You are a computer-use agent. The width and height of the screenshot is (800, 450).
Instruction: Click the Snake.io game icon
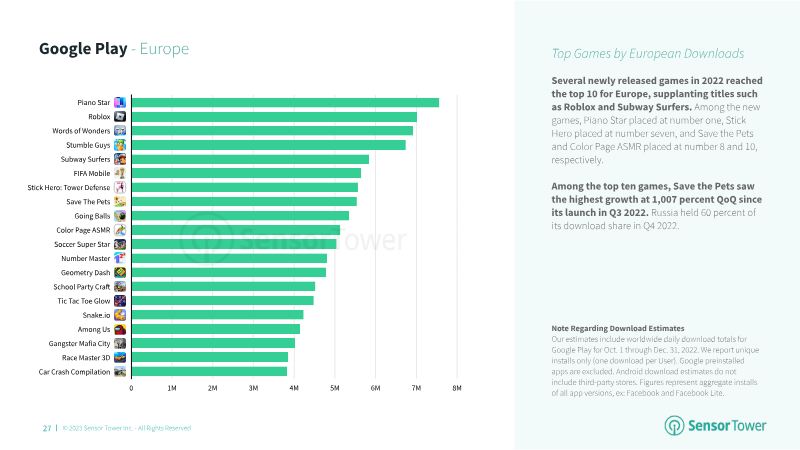[120, 315]
